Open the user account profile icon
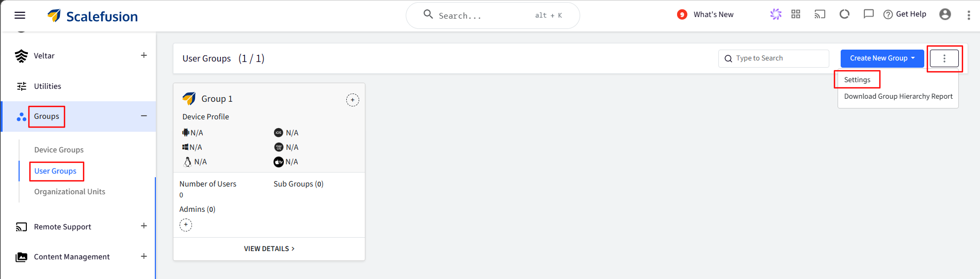The width and height of the screenshot is (980, 279). [x=945, y=14]
